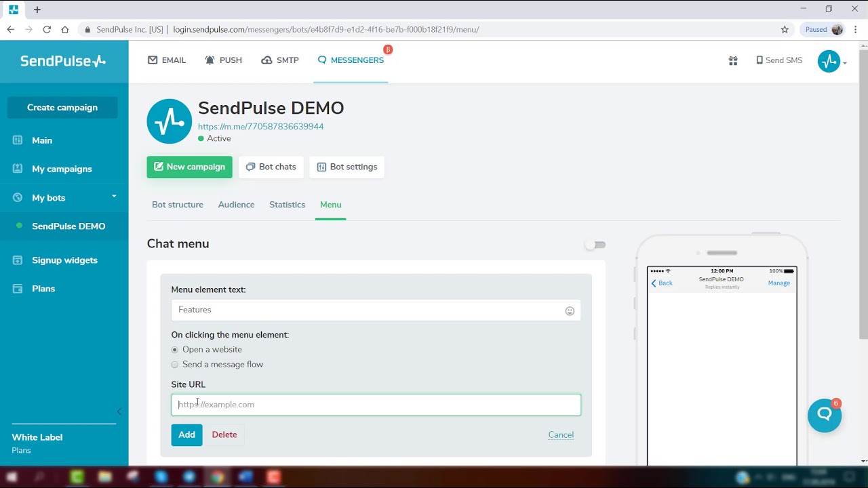The height and width of the screenshot is (488, 868).
Task: Click the Chrome icon in taskbar
Action: coord(216,477)
